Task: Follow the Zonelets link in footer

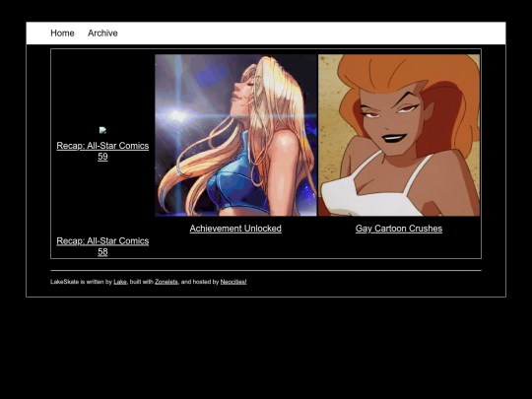Action: coord(166,282)
